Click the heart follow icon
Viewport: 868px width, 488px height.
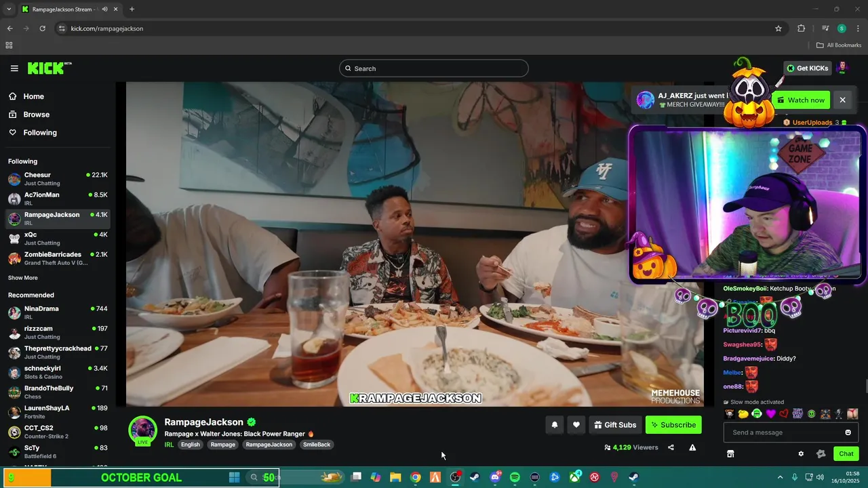click(576, 425)
